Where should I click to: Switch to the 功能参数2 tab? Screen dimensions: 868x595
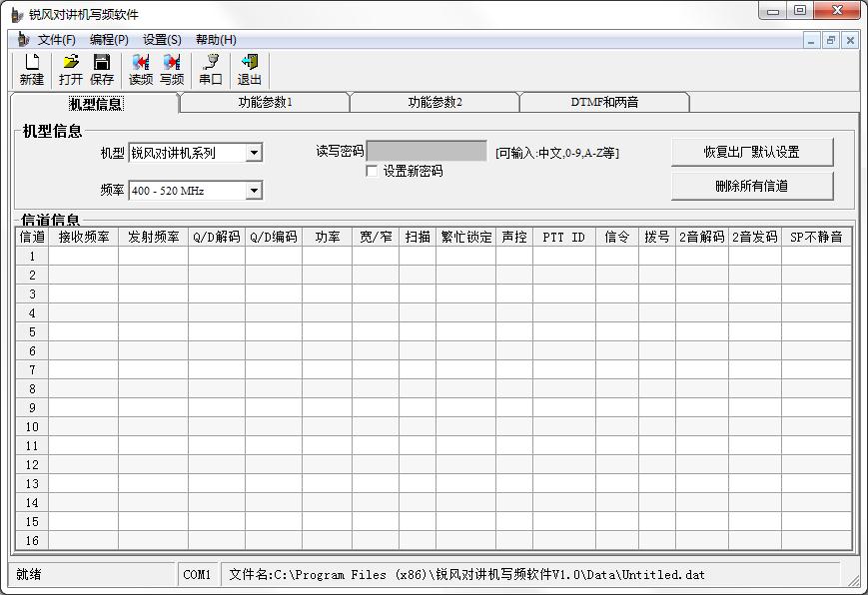tap(435, 103)
